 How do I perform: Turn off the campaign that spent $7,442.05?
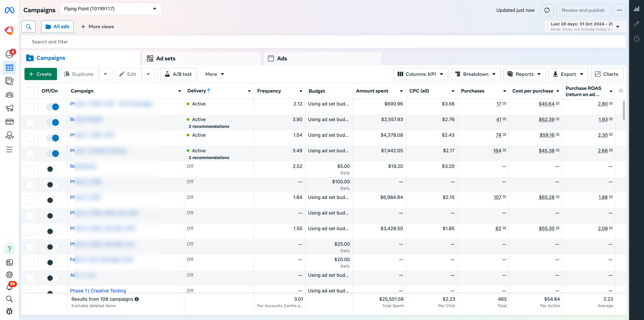53,154
